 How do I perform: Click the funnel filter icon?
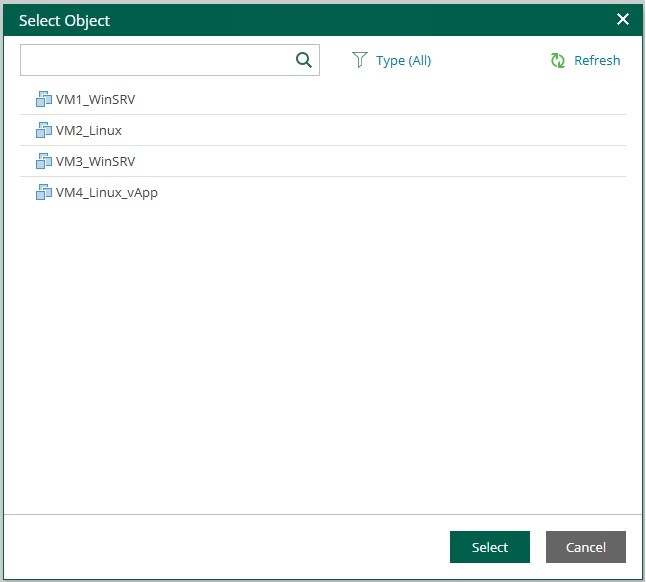coord(359,60)
